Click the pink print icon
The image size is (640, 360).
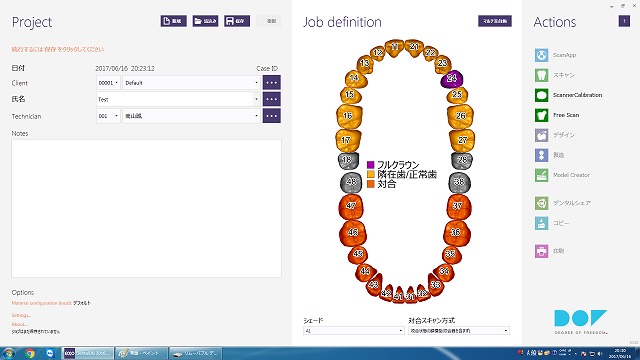[x=541, y=251]
